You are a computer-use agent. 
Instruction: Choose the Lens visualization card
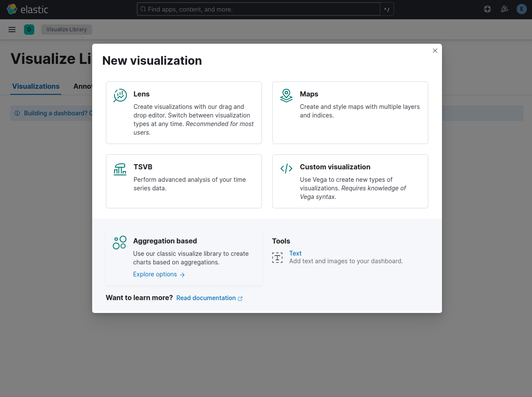click(x=184, y=113)
